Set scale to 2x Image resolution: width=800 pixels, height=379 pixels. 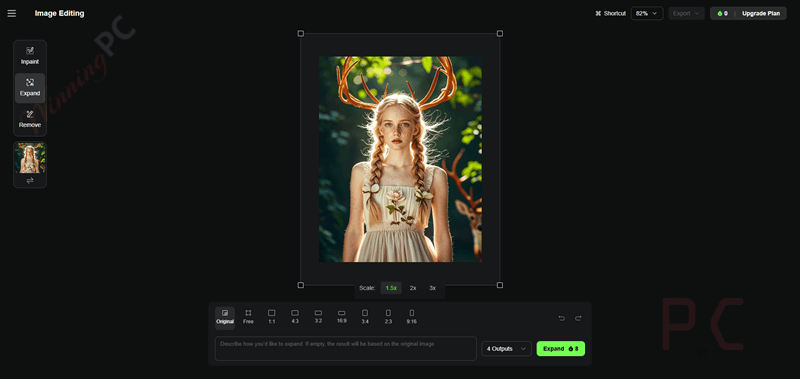[x=413, y=288]
